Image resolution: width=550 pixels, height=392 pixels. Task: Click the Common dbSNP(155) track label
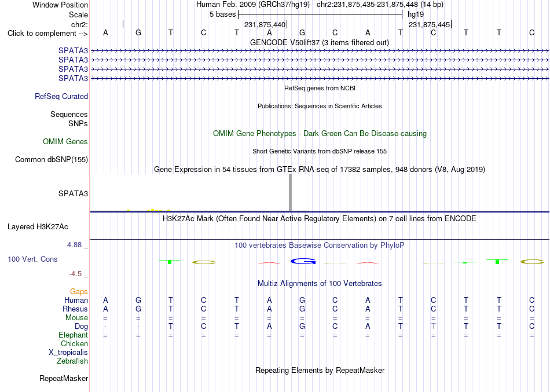coord(52,159)
